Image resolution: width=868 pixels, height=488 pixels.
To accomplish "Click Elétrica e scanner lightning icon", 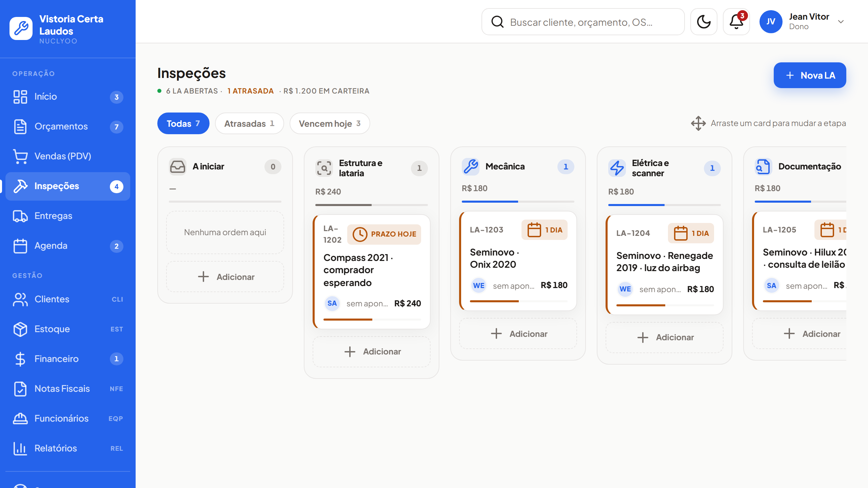I will [617, 168].
